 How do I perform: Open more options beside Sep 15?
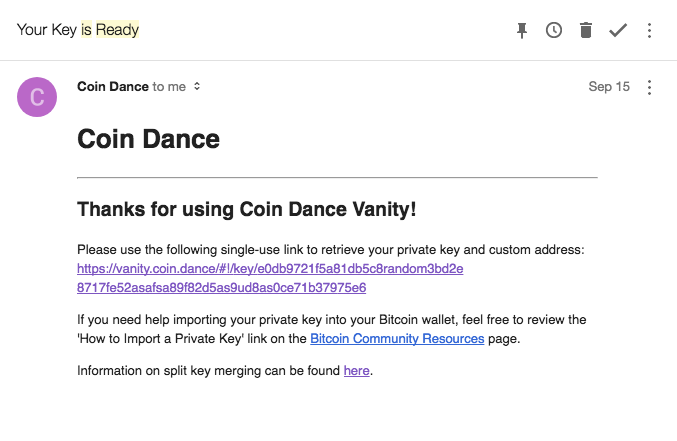pos(649,87)
